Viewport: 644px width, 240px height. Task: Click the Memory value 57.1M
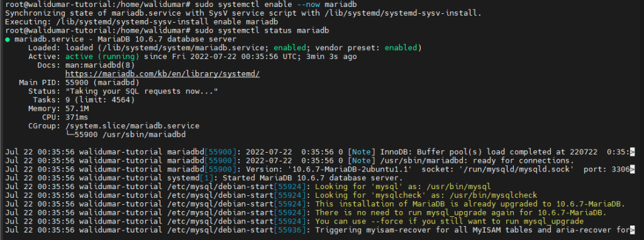tap(77, 108)
